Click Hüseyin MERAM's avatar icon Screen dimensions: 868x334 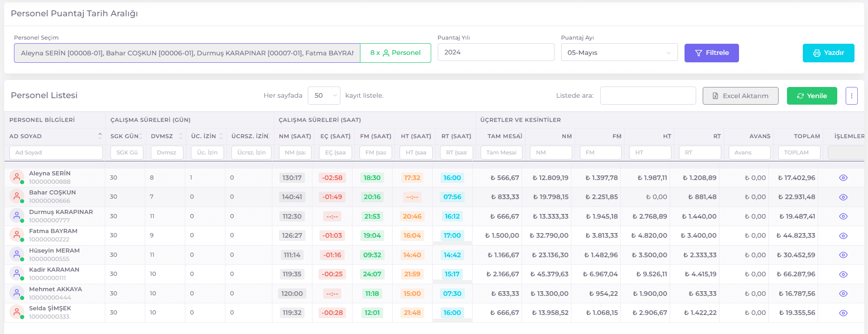point(17,254)
